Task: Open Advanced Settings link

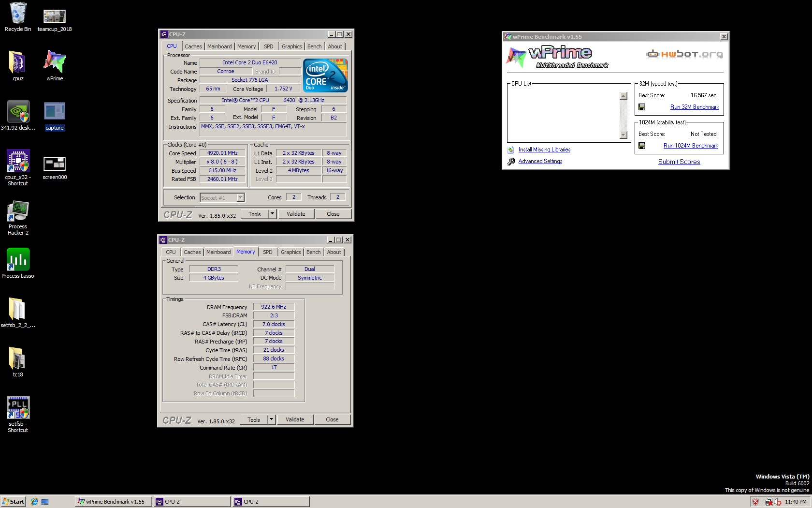Action: pyautogui.click(x=540, y=162)
